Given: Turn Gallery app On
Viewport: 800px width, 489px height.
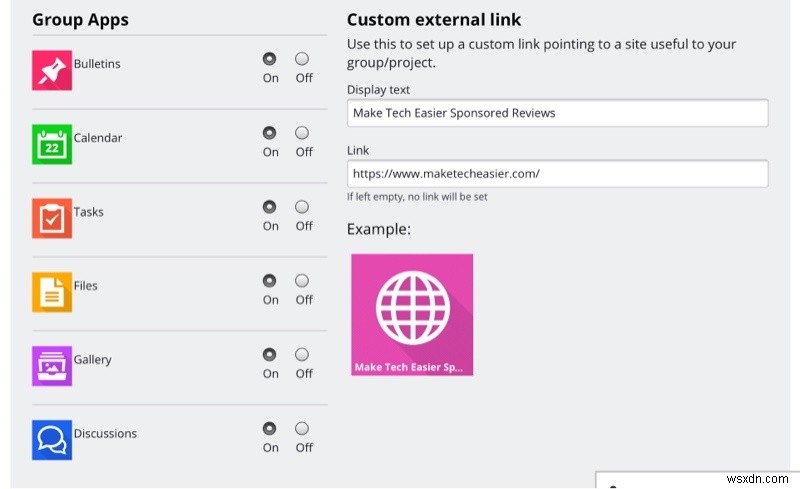Looking at the screenshot, I should click(x=269, y=354).
